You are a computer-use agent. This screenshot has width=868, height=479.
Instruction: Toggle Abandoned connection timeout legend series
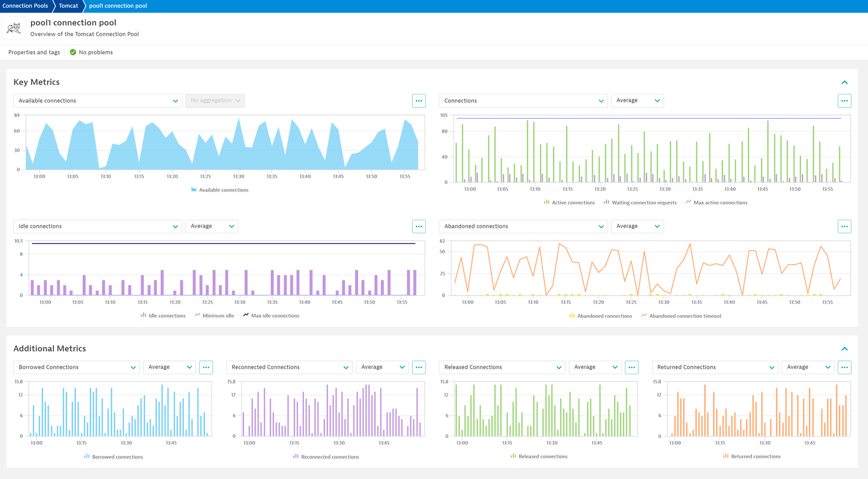coord(681,316)
